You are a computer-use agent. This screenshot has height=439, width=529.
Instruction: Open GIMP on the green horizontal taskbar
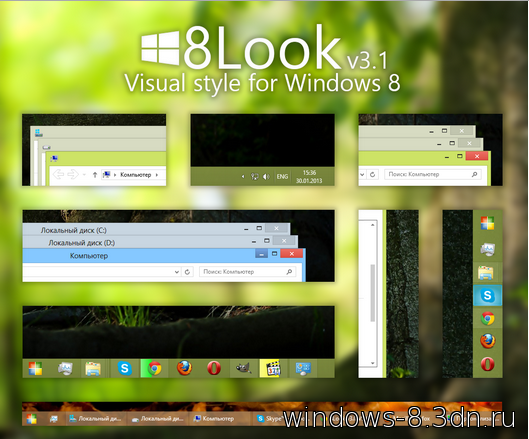(x=244, y=368)
